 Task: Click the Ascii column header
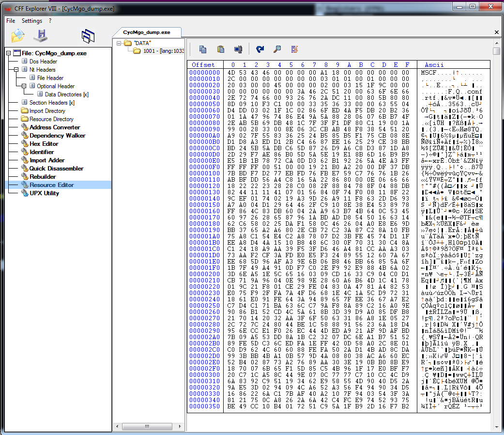[434, 64]
